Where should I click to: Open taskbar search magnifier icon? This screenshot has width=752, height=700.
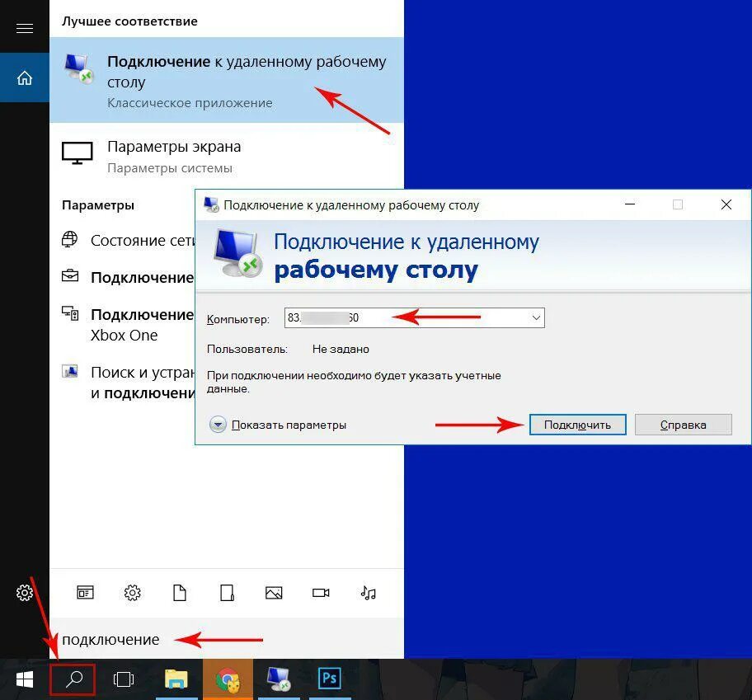73,679
